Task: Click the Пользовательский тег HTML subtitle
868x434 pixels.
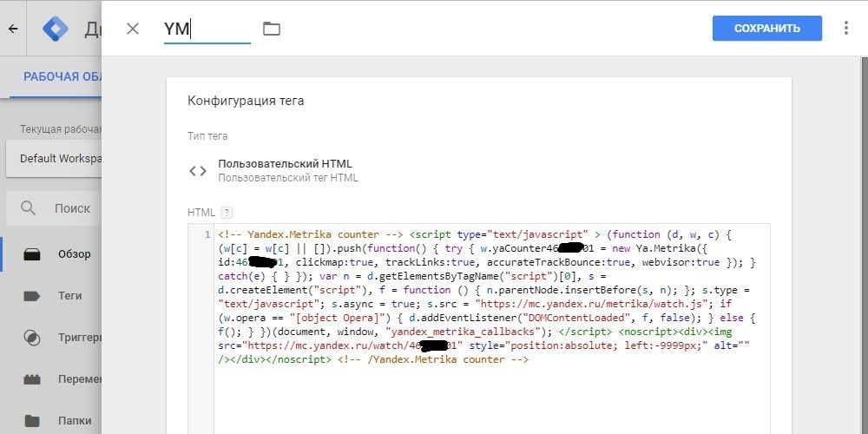Action: coord(288,178)
